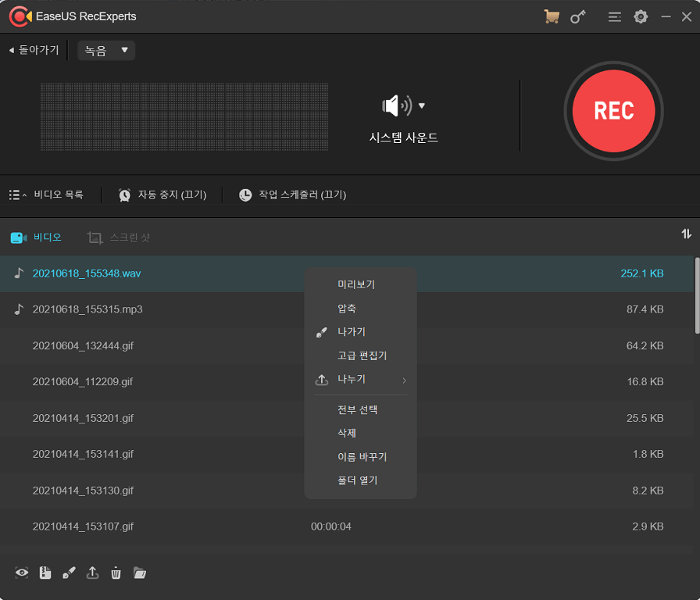Open the system sound dropdown arrow
This screenshot has width=700, height=600.
pyautogui.click(x=422, y=104)
